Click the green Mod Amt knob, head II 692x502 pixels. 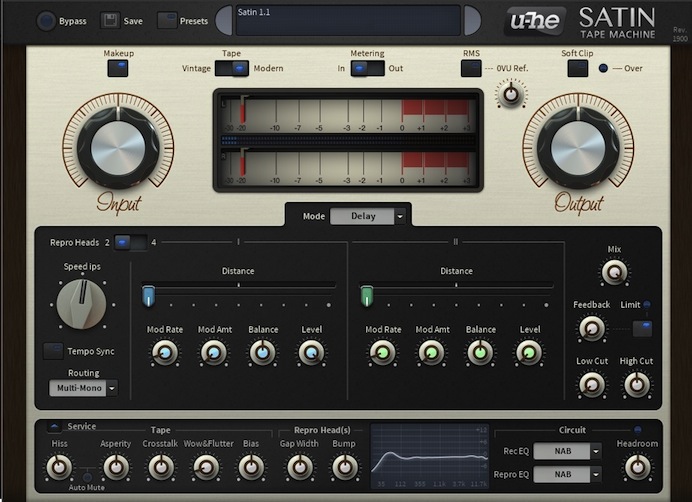point(432,353)
